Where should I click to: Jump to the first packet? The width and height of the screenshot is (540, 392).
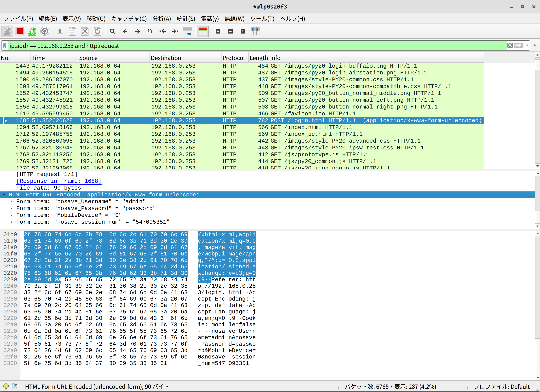click(x=163, y=31)
